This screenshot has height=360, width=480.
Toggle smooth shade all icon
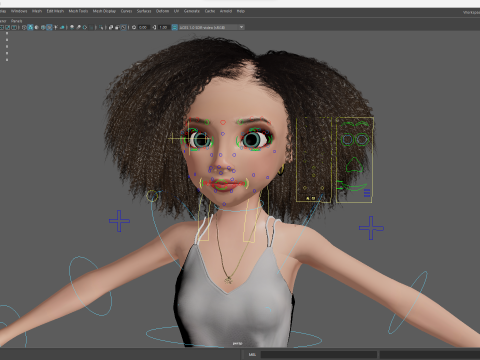point(30,27)
